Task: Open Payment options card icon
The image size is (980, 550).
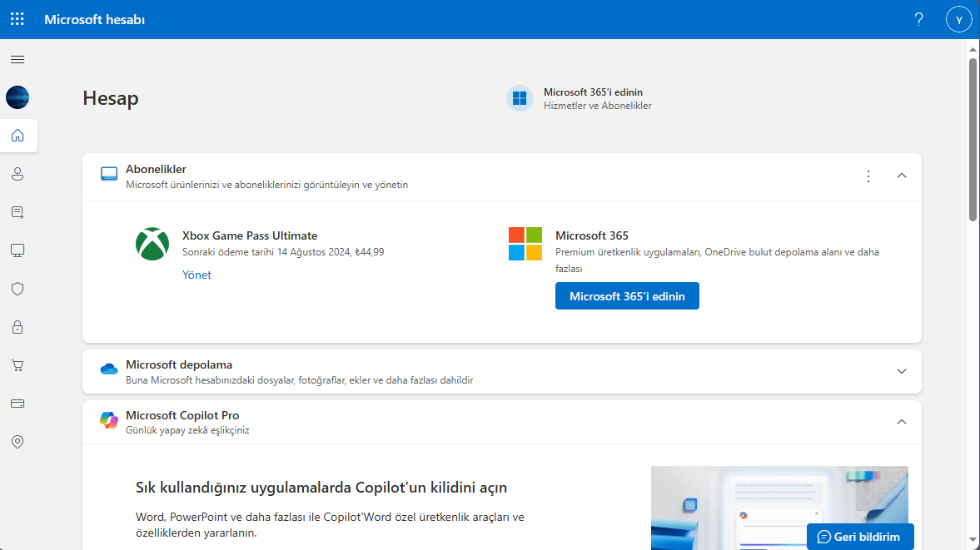Action: pos(17,404)
